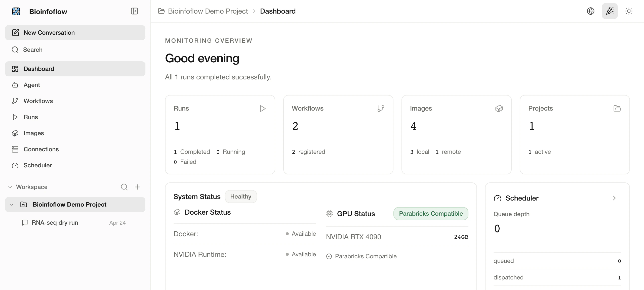The width and height of the screenshot is (644, 290).
Task: Select Bioinfoflow Demo Project in workspace
Action: click(75, 205)
